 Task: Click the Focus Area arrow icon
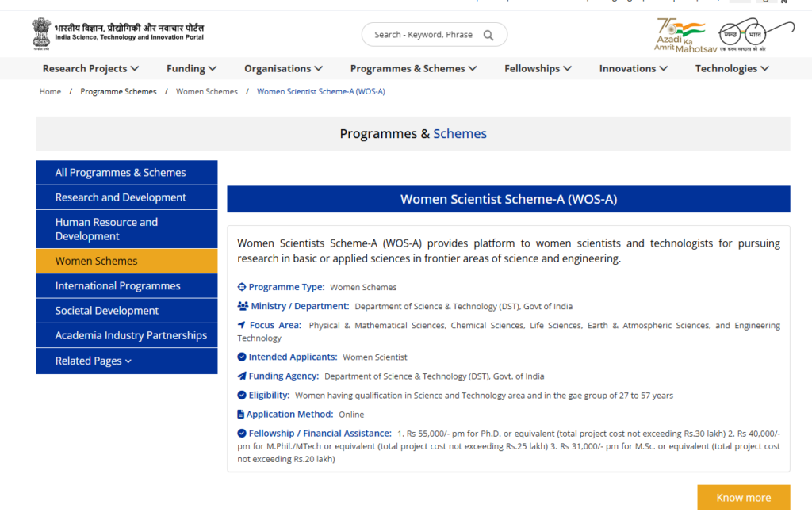tap(242, 325)
